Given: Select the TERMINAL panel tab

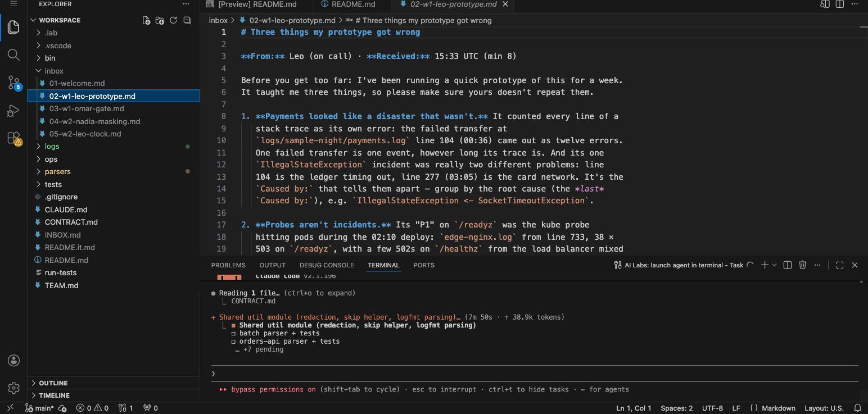Looking at the screenshot, I should coord(383,265).
